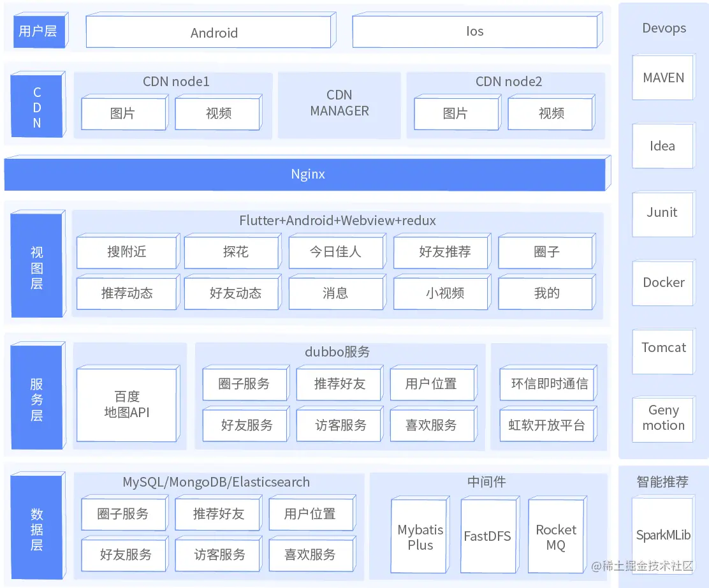Click the dubbo服务 heading

(x=337, y=351)
